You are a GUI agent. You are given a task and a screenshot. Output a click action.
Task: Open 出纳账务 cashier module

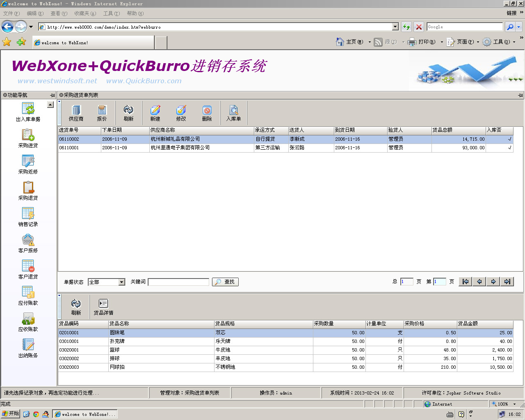(x=28, y=348)
